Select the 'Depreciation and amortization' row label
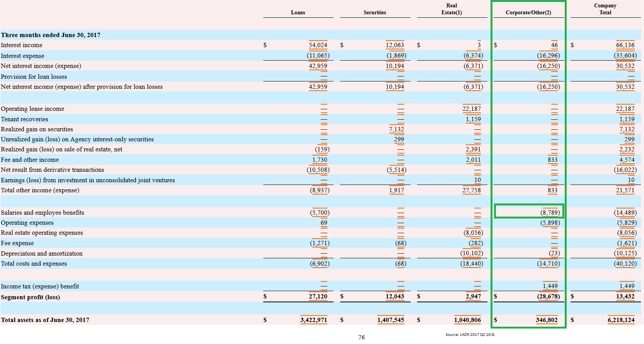 click(x=41, y=254)
